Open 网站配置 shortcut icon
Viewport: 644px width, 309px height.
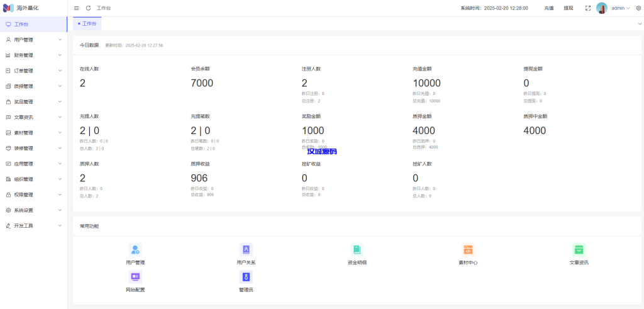coord(135,277)
